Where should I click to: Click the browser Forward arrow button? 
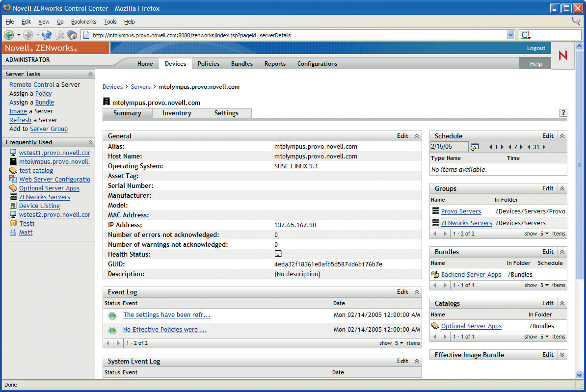(27, 35)
